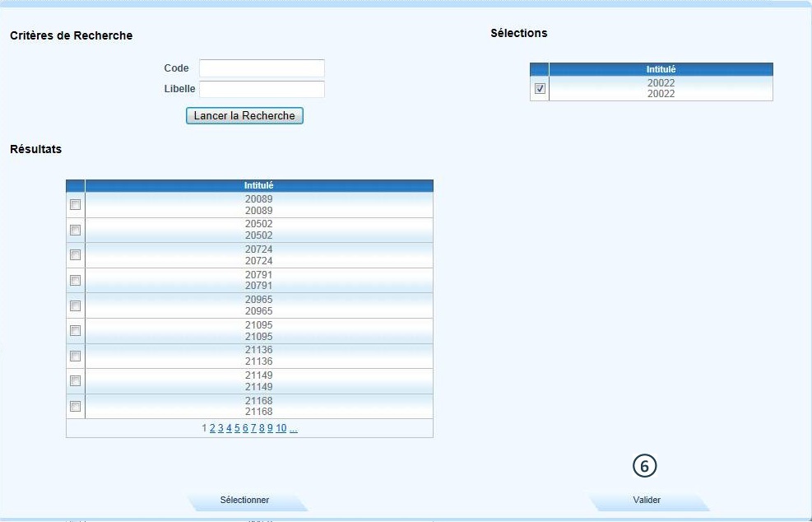Open results page 10
Viewport: 812px width, 522px height.
click(281, 428)
